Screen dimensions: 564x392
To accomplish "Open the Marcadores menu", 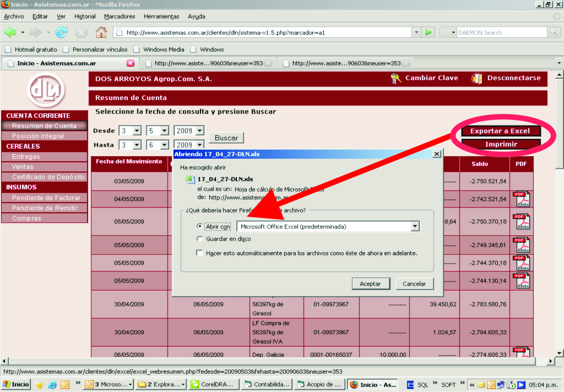I will pyautogui.click(x=119, y=16).
